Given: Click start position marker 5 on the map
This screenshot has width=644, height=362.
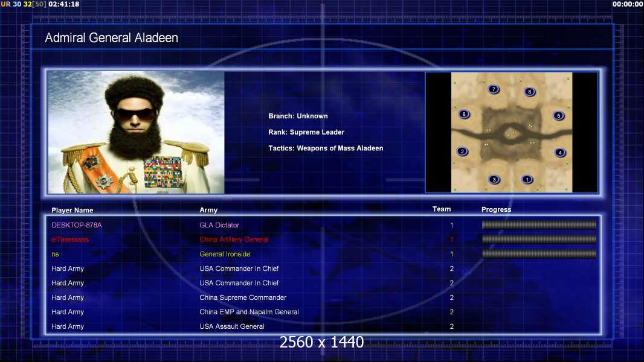Looking at the screenshot, I should pyautogui.click(x=559, y=116).
